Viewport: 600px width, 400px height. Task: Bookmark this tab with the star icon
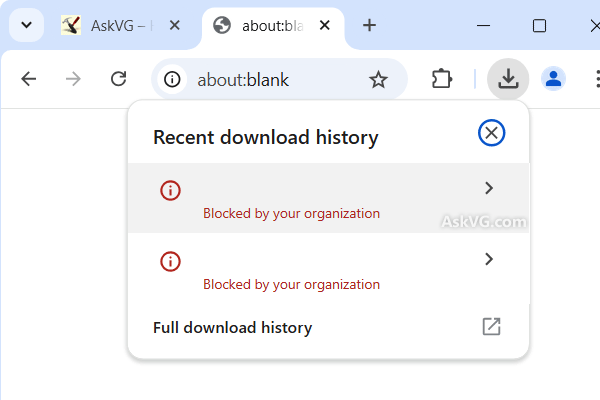(378, 80)
